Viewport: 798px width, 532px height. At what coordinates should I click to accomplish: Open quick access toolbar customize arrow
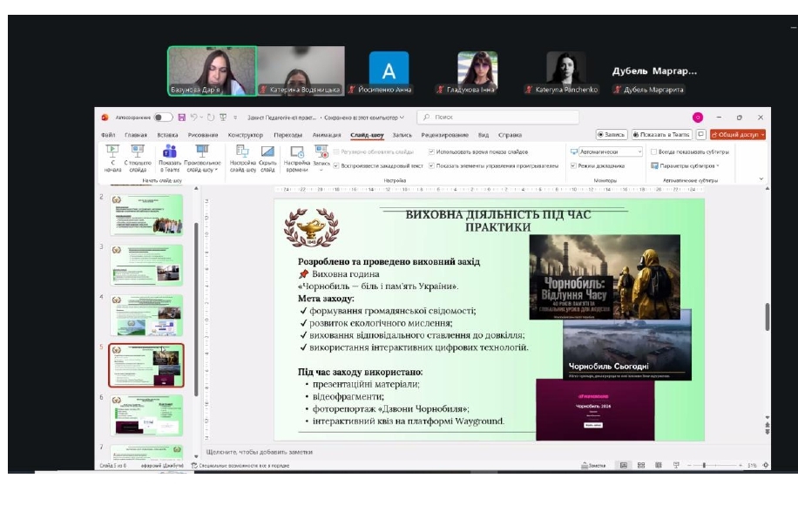(x=235, y=118)
